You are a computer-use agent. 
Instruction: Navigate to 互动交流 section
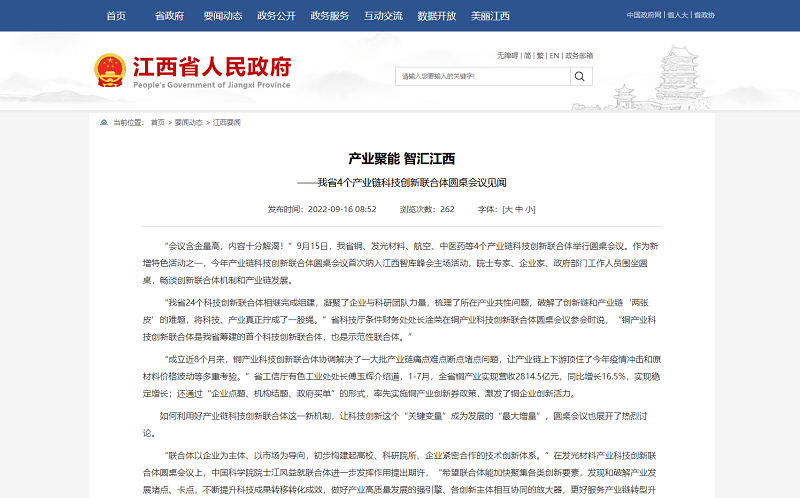pos(383,16)
